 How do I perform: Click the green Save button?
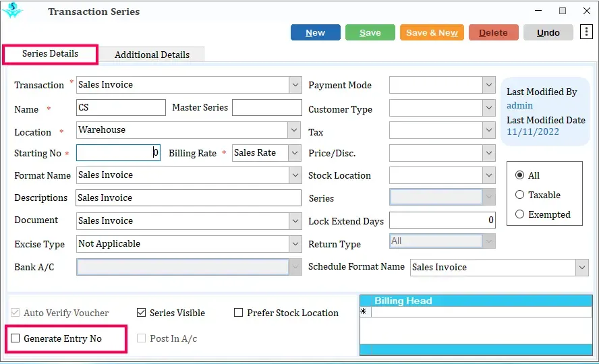point(370,32)
